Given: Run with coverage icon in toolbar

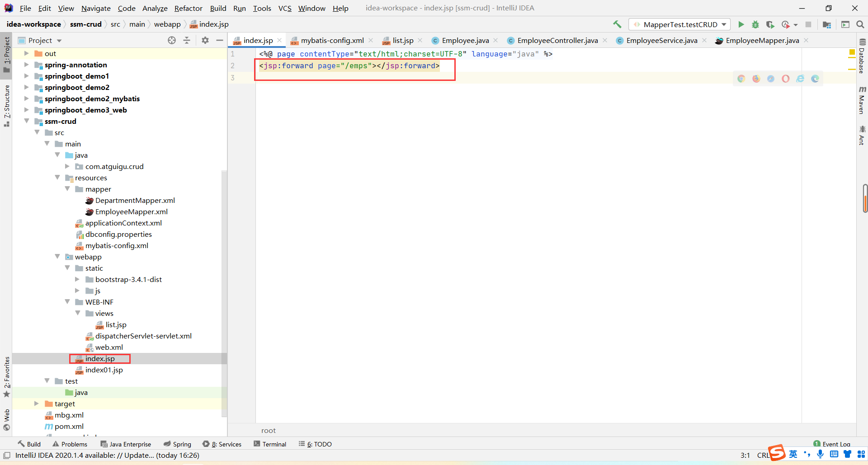Looking at the screenshot, I should point(770,24).
